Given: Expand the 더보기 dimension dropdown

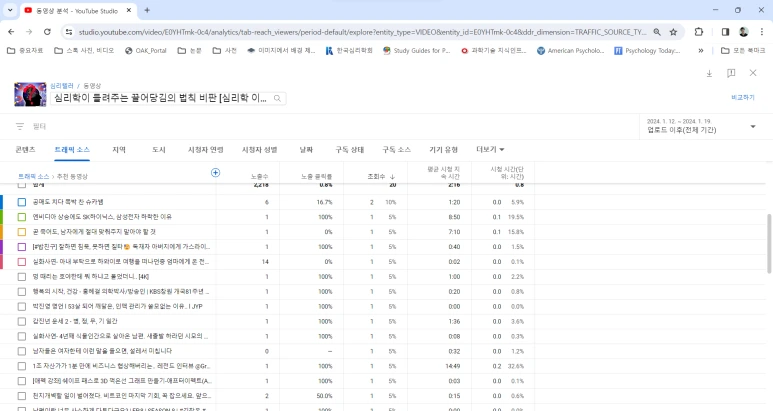Looking at the screenshot, I should point(490,149).
